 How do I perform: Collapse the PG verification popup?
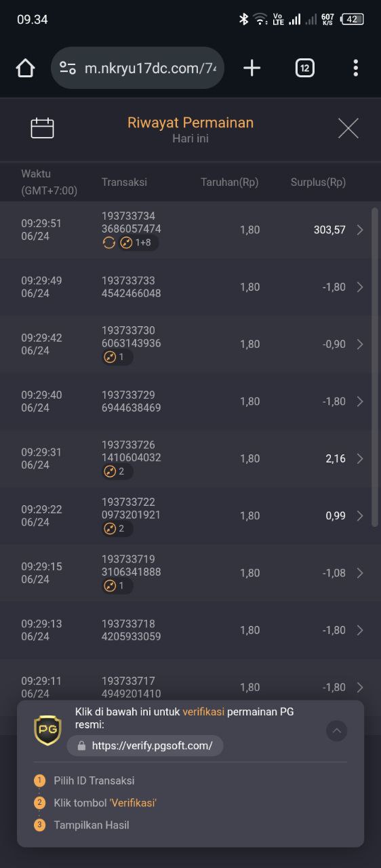pyautogui.click(x=337, y=730)
